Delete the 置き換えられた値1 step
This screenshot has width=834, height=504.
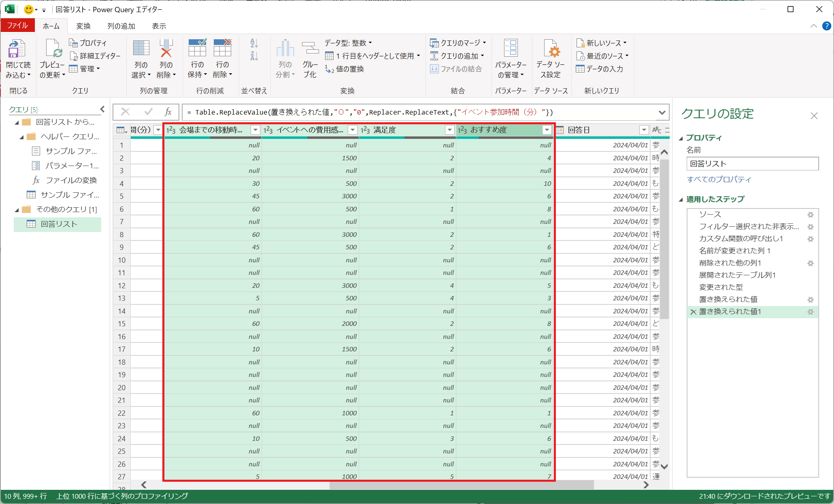pos(693,312)
